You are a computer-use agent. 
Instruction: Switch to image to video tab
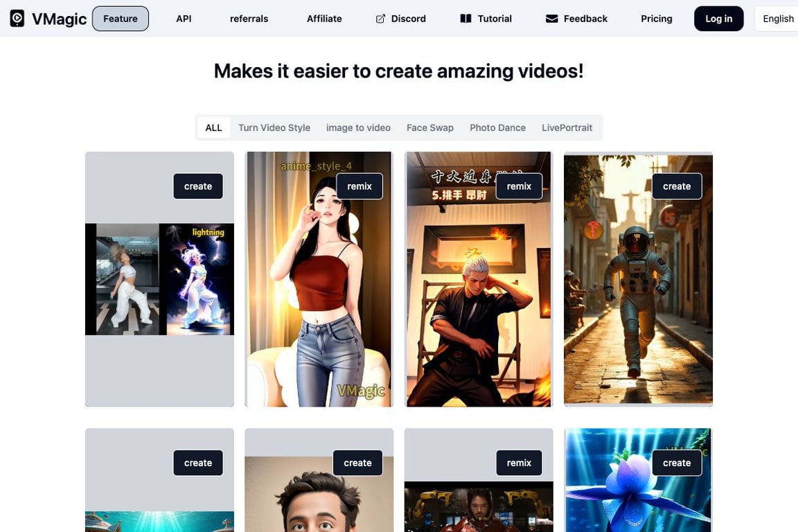tap(358, 127)
